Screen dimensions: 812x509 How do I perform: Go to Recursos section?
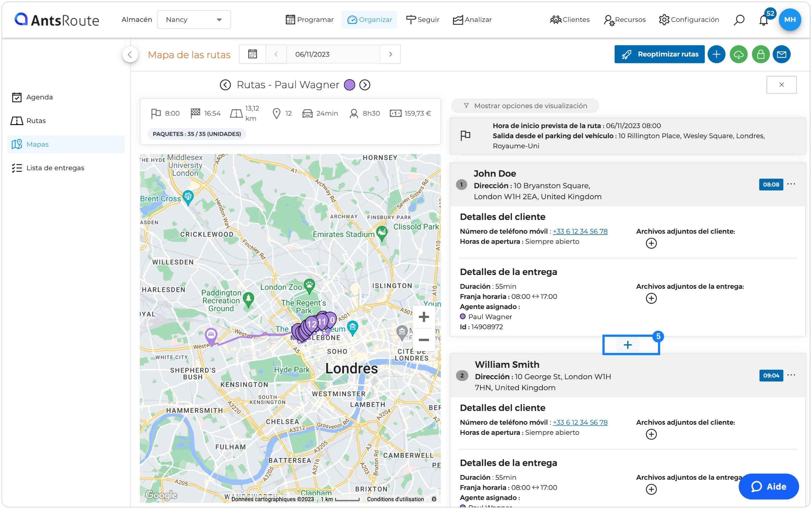point(624,20)
